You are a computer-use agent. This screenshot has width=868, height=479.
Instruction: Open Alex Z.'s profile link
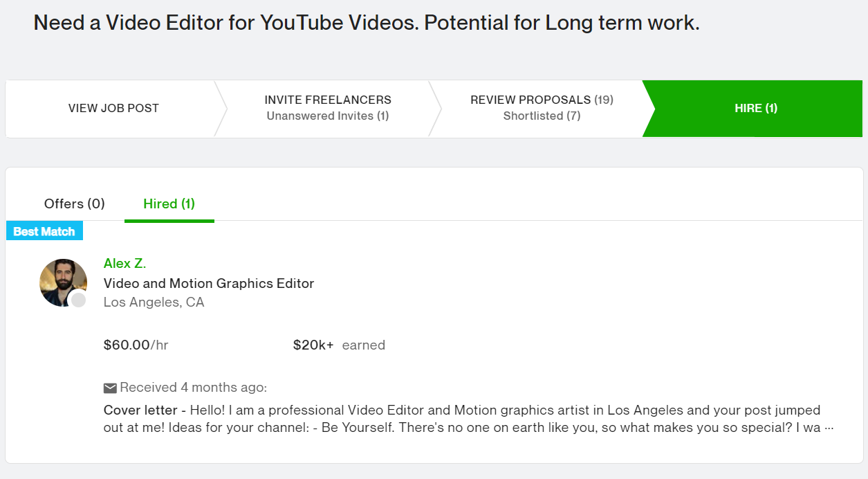(125, 263)
